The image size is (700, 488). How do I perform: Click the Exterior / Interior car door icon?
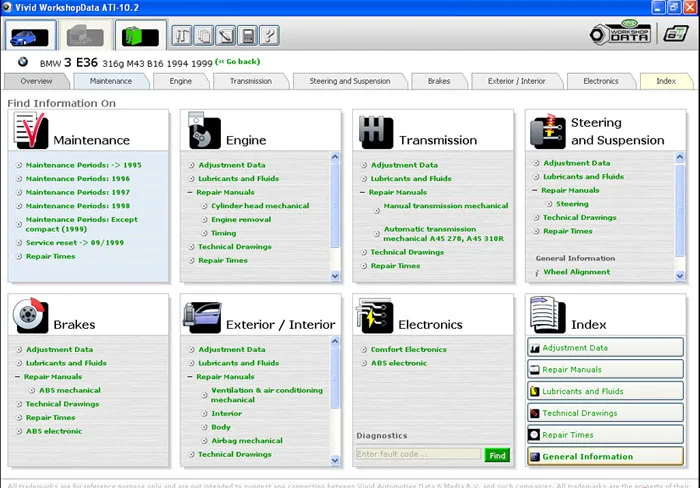pyautogui.click(x=202, y=317)
